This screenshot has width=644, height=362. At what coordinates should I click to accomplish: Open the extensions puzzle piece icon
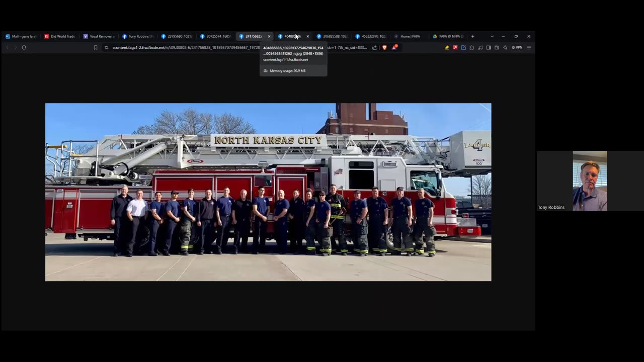click(471, 47)
